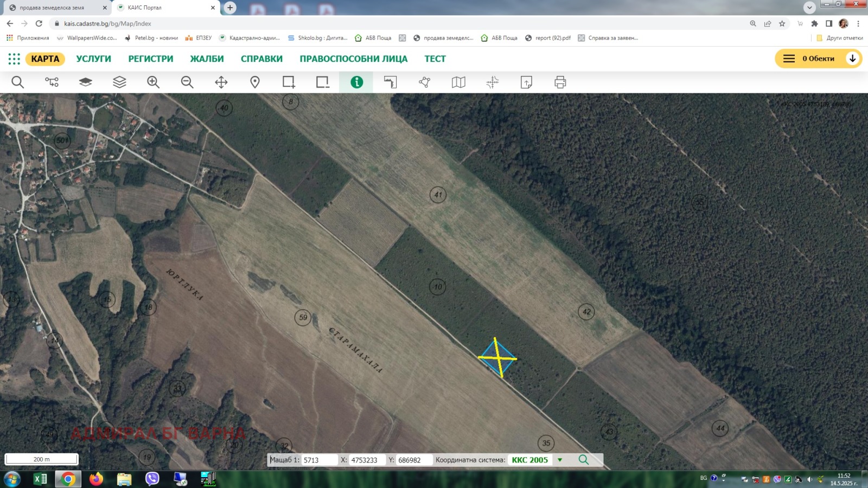Screen dimensions: 868x488
Task: Open the layers stack icon
Action: click(119, 82)
